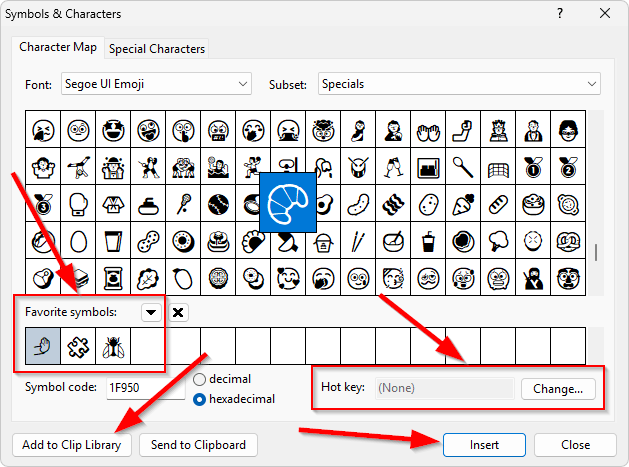This screenshot has height=467, width=629.
Task: Select the boxing glove emoji
Action: 78,203
